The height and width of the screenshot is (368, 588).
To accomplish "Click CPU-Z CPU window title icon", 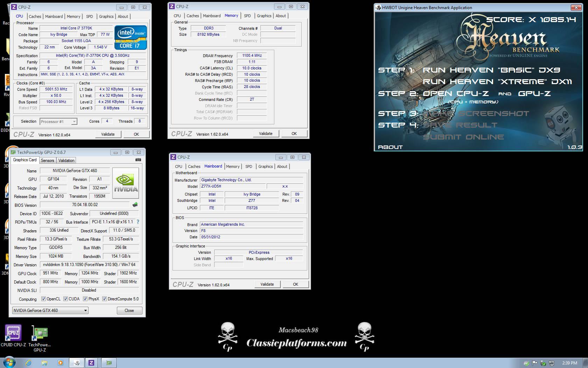I will click(x=14, y=7).
